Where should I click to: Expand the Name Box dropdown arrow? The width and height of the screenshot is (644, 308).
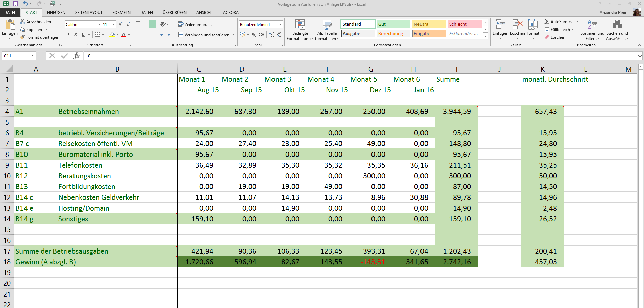pyautogui.click(x=32, y=56)
